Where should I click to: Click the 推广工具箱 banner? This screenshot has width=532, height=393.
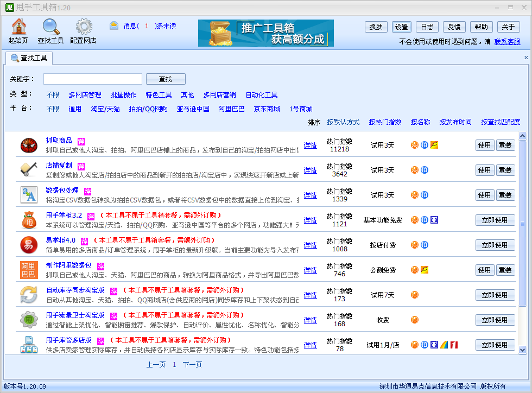266,33
